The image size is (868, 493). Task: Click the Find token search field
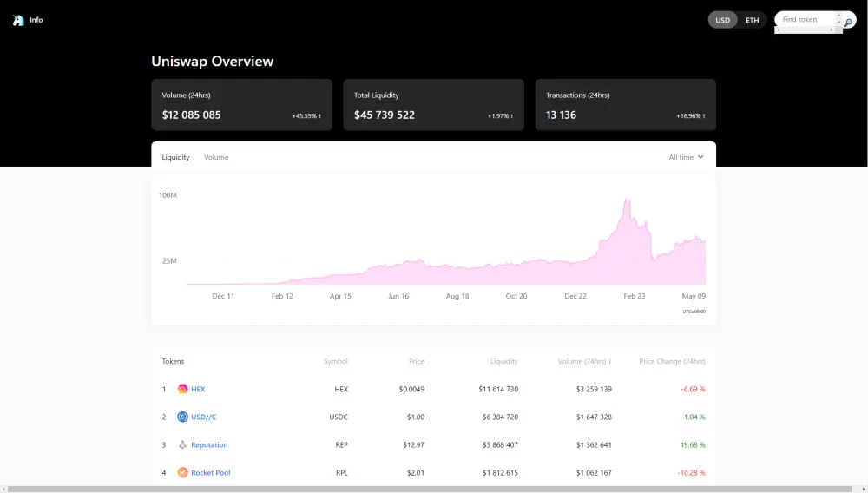pyautogui.click(x=807, y=19)
